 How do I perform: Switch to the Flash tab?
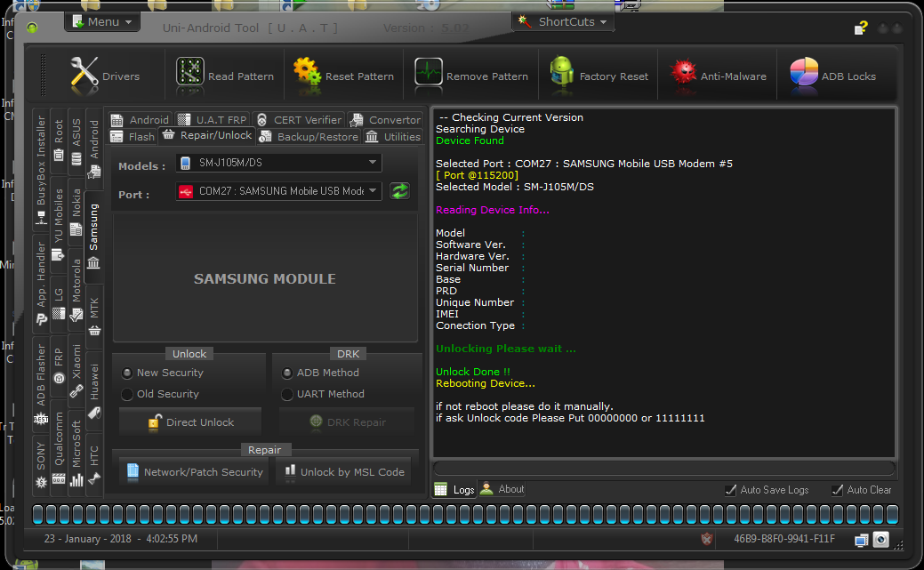[x=133, y=137]
